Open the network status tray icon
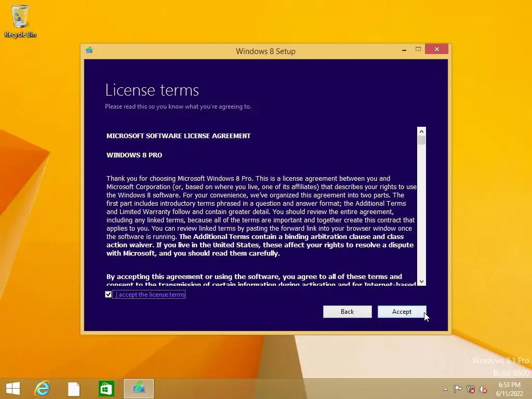 pyautogui.click(x=471, y=389)
